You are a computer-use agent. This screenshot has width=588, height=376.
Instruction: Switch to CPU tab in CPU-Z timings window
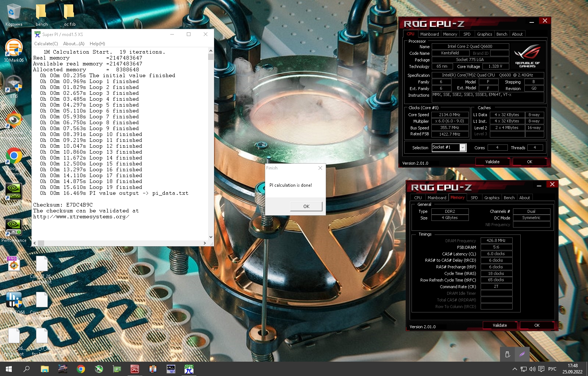tap(418, 198)
